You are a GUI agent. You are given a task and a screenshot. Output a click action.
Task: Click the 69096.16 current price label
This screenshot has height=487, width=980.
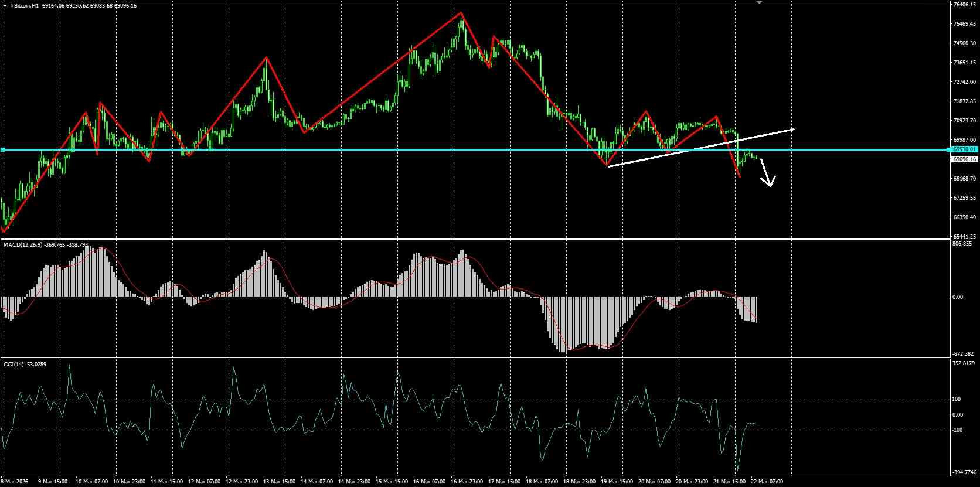point(964,159)
